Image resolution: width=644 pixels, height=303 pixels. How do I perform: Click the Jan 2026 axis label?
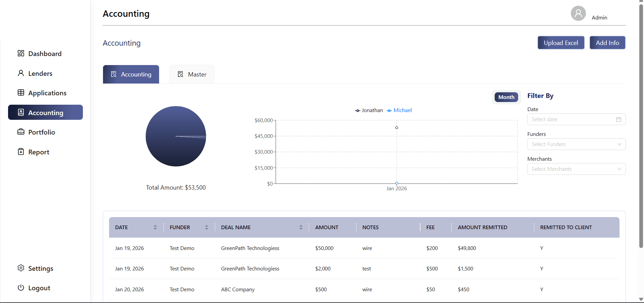click(396, 189)
